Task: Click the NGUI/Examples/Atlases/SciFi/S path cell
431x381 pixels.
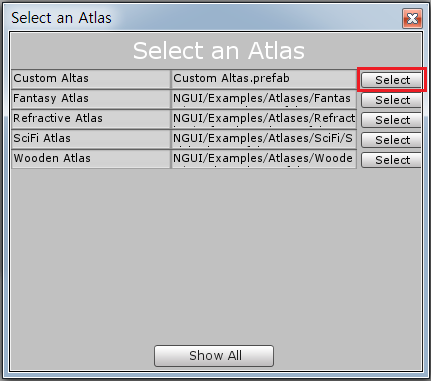Action: [x=264, y=139]
